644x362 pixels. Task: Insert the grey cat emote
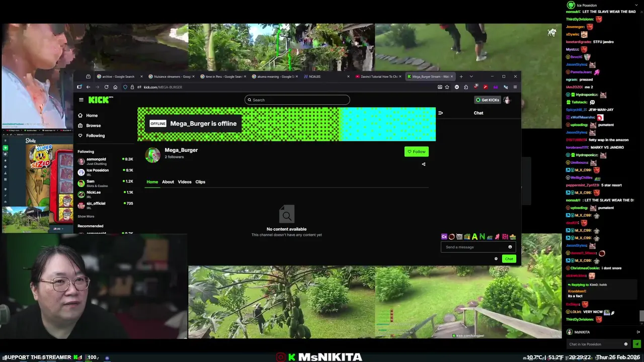(x=459, y=237)
